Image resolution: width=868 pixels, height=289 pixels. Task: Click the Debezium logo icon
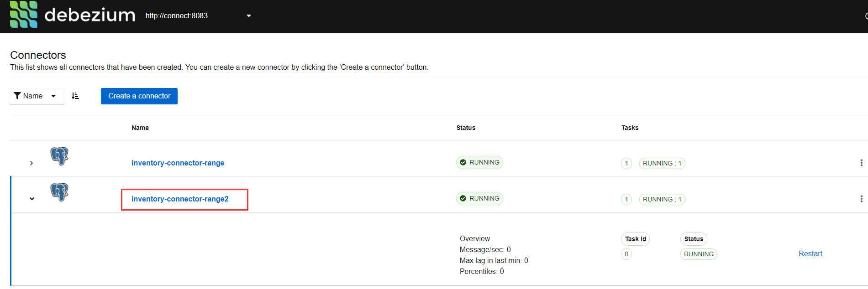tap(24, 14)
